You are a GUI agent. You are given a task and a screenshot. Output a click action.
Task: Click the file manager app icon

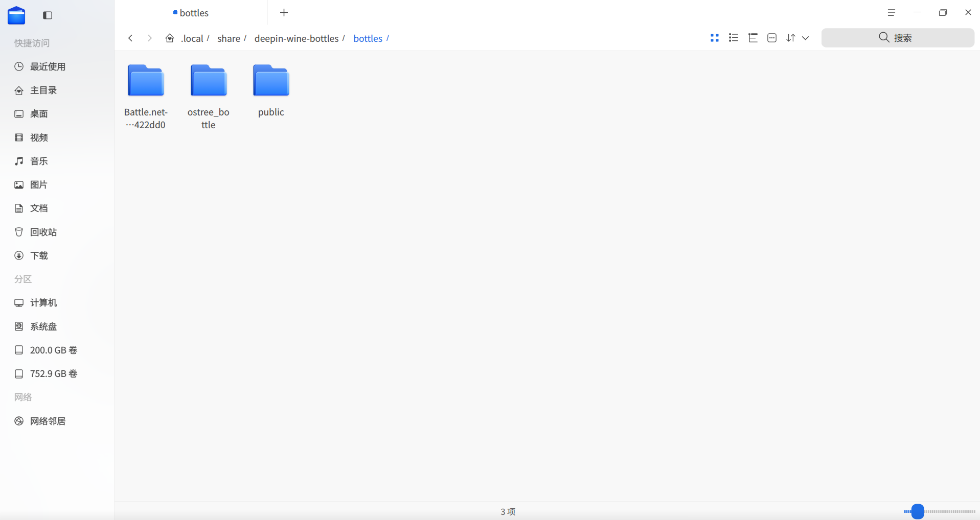click(16, 15)
